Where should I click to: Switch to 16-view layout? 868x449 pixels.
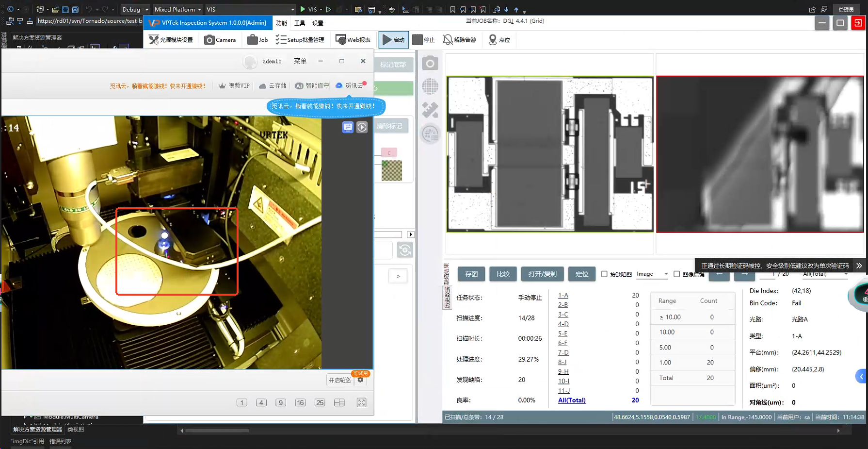[x=300, y=402]
